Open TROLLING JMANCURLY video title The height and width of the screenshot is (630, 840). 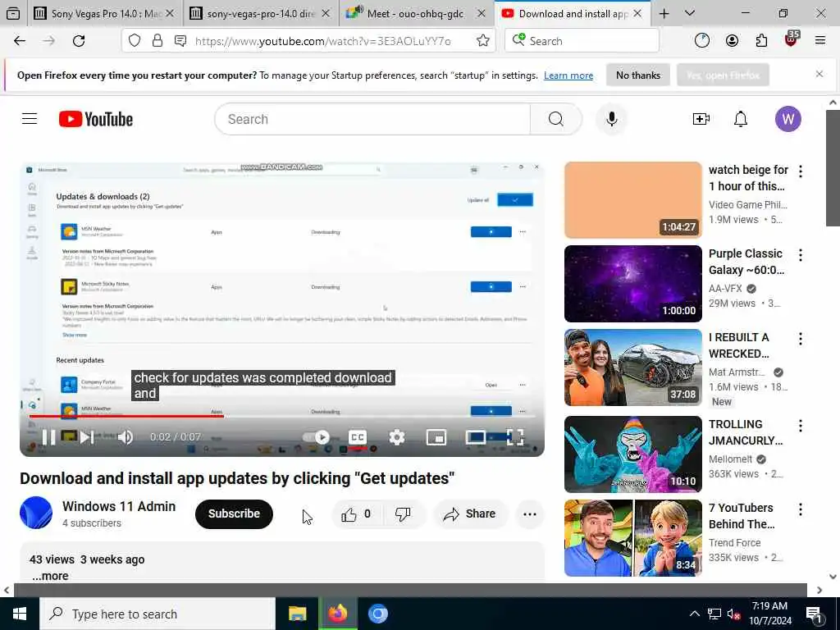point(745,432)
